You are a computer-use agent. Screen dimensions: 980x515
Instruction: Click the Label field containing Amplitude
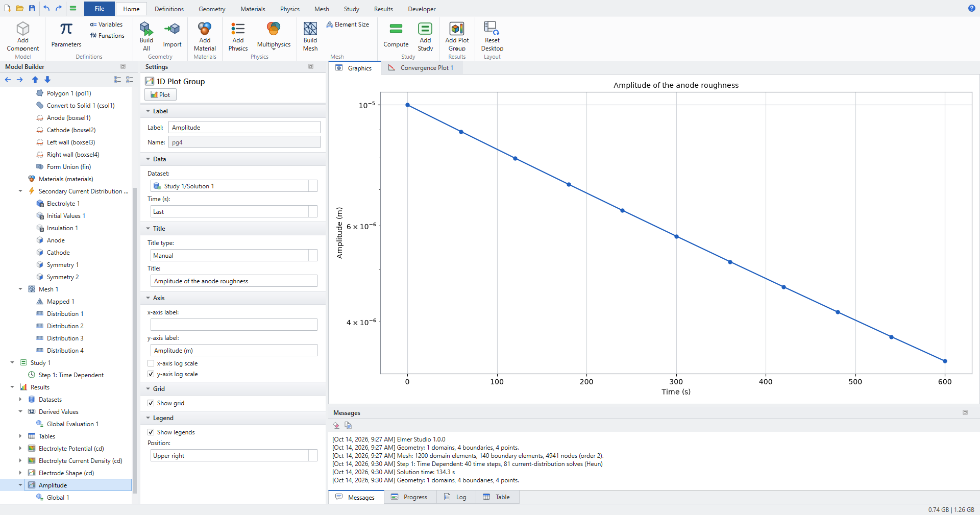pos(244,128)
